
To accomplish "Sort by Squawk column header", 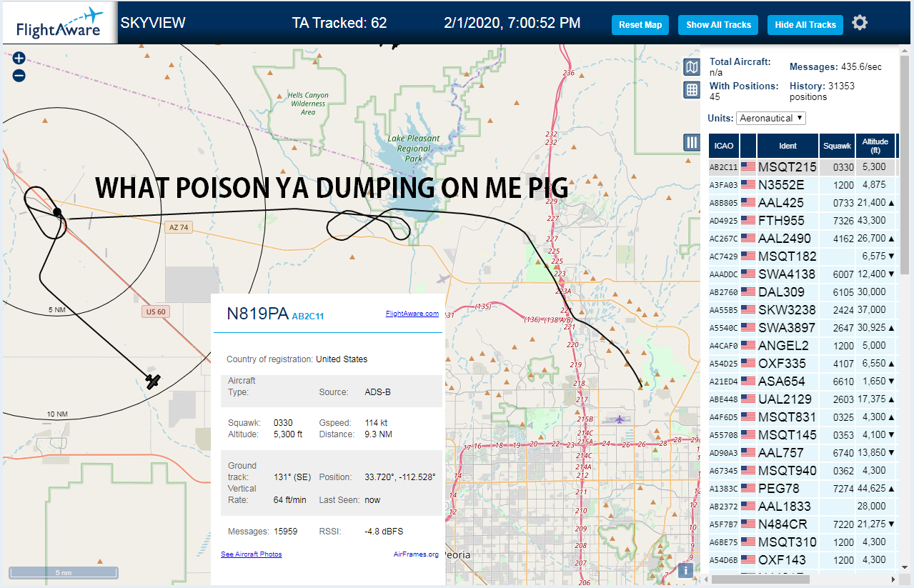I will (x=837, y=146).
